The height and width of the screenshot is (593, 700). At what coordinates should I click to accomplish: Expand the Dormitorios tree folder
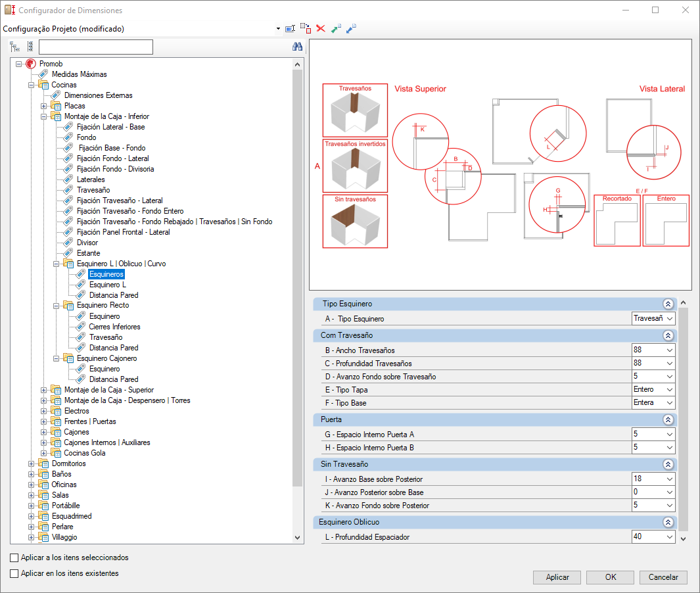tap(32, 463)
